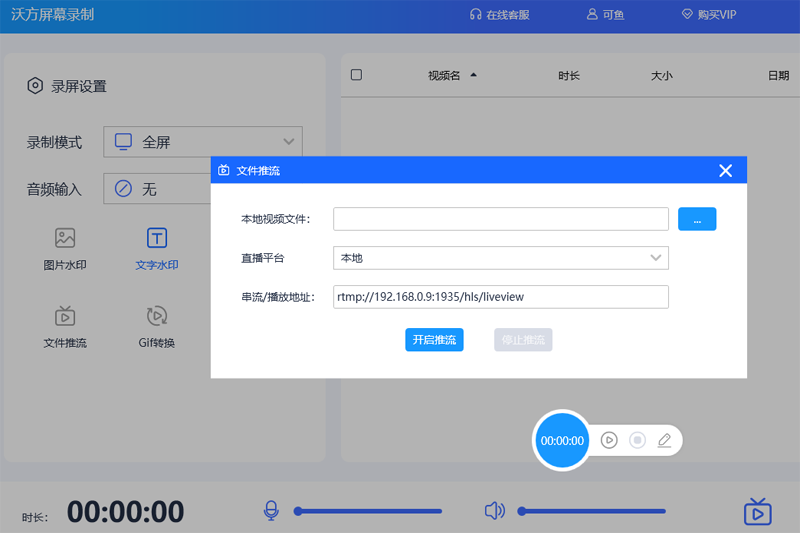Click the stream address input field
The width and height of the screenshot is (800, 533).
500,297
